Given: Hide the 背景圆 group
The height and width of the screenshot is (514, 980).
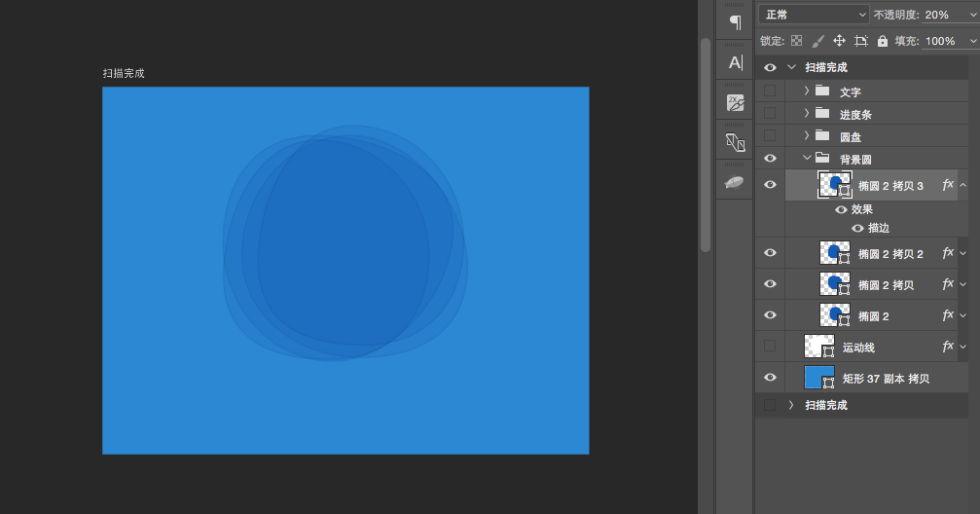Looking at the screenshot, I should click(x=770, y=159).
